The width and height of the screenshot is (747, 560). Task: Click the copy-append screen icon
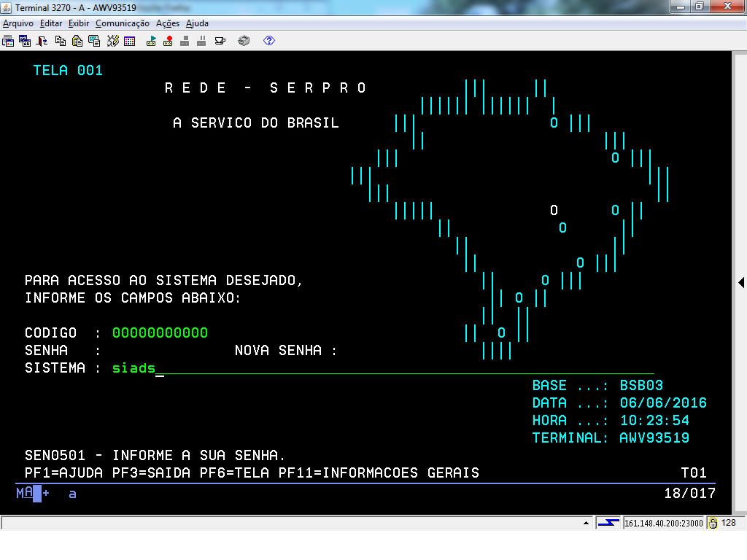pos(94,41)
